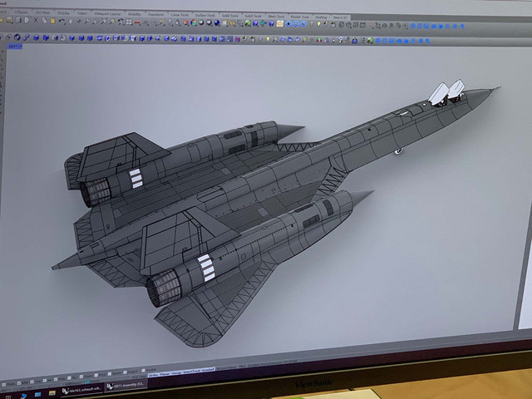Click the padlock Lock objects icon
Viewport: 532px width, 399px height.
177,22
